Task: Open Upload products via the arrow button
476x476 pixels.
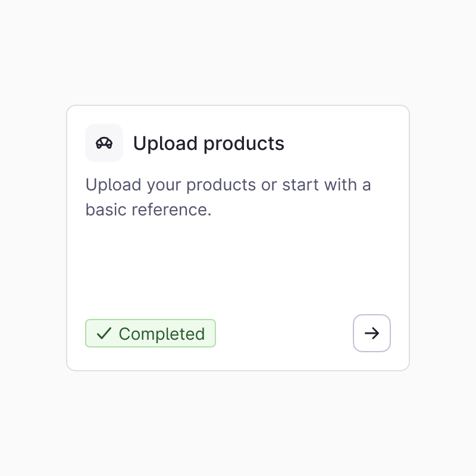Action: (372, 333)
